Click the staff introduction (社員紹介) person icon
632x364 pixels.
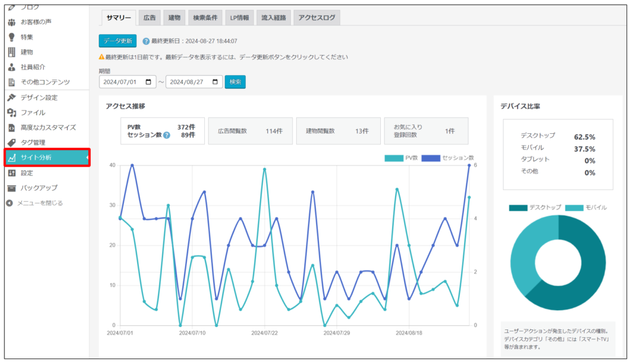pyautogui.click(x=11, y=67)
